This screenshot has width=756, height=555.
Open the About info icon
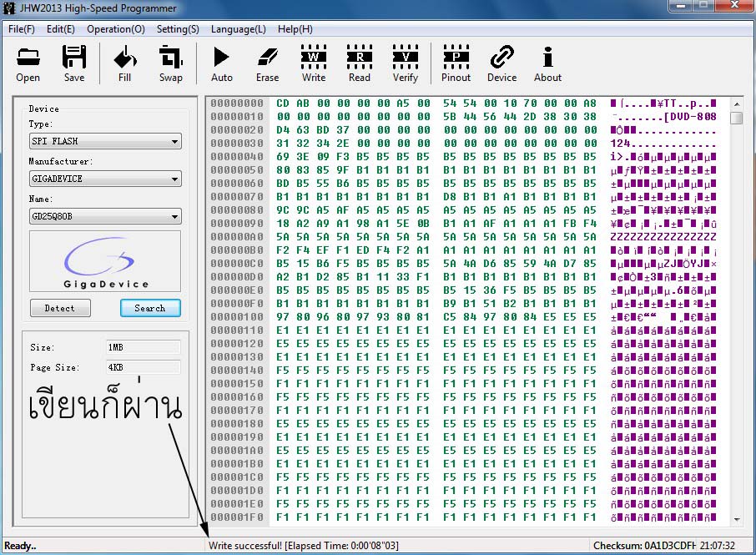point(547,63)
